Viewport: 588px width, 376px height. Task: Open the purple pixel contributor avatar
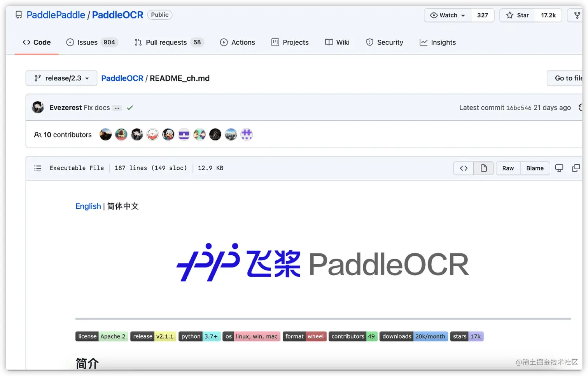click(247, 135)
